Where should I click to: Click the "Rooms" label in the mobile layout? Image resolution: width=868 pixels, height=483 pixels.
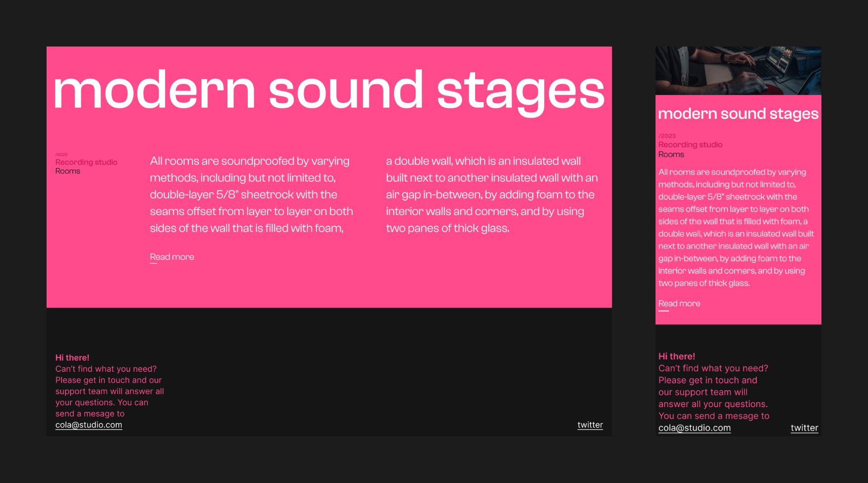(671, 155)
